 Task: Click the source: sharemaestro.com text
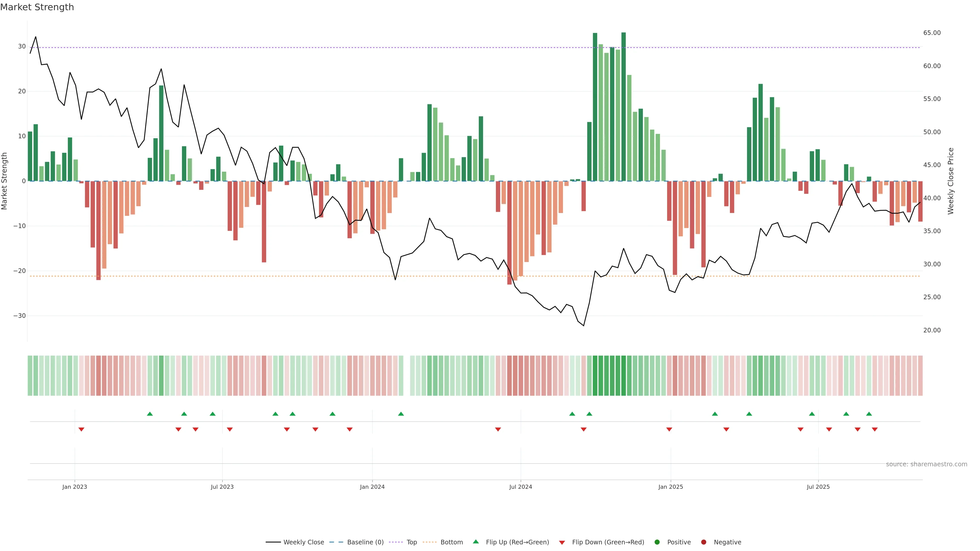pyautogui.click(x=926, y=464)
